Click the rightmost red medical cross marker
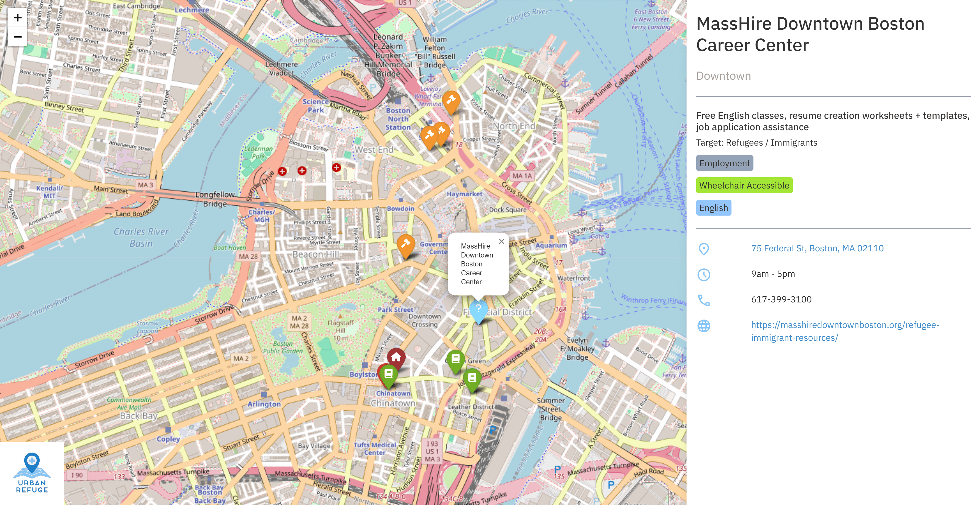 (336, 168)
